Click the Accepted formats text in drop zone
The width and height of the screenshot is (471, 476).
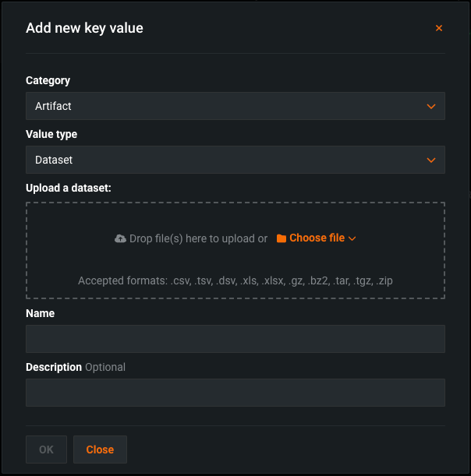[x=235, y=280]
